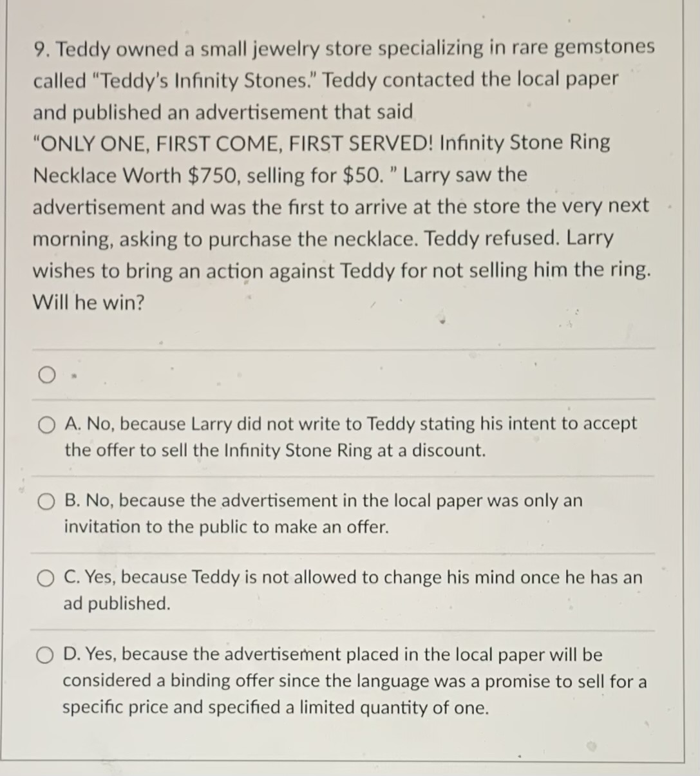Click the divider line above answer D
Image resolution: width=700 pixels, height=776 pixels.
tap(344, 629)
